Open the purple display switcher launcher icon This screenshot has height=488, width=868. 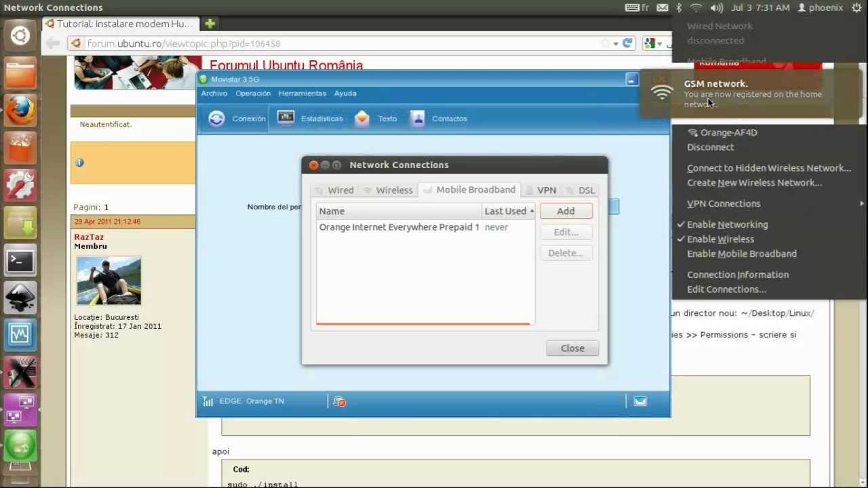[20, 409]
